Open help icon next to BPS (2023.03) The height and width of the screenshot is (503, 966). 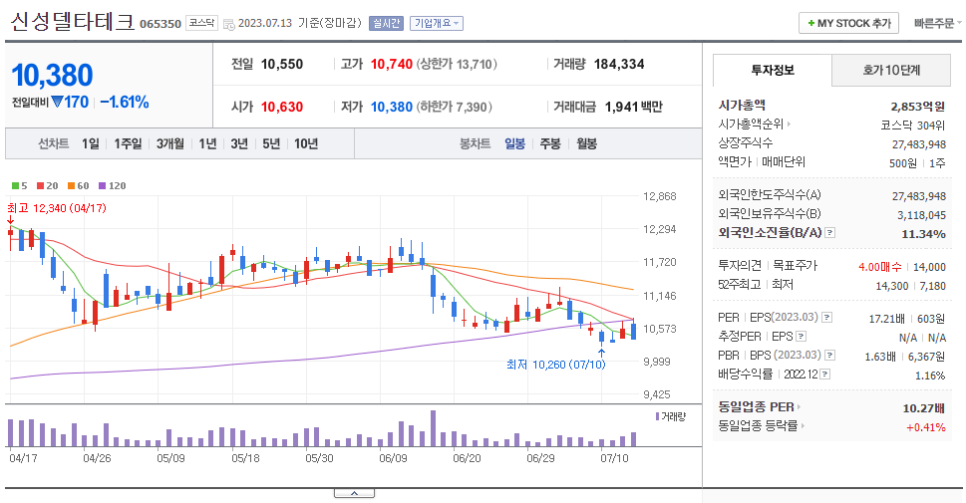click(830, 355)
